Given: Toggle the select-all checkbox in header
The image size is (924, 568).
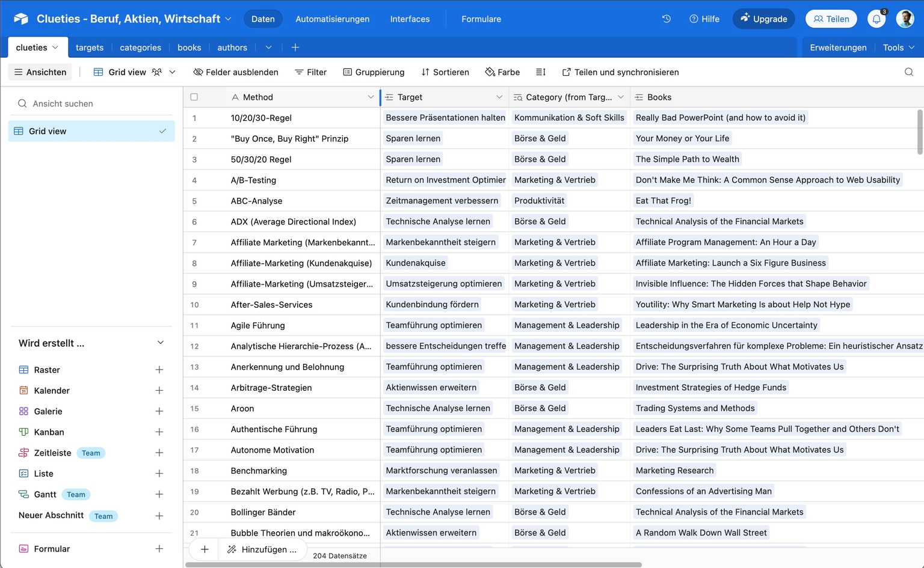Looking at the screenshot, I should (x=194, y=97).
